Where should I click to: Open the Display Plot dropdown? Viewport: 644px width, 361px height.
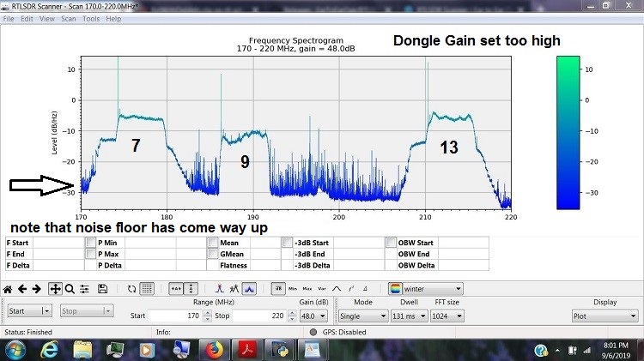click(605, 316)
